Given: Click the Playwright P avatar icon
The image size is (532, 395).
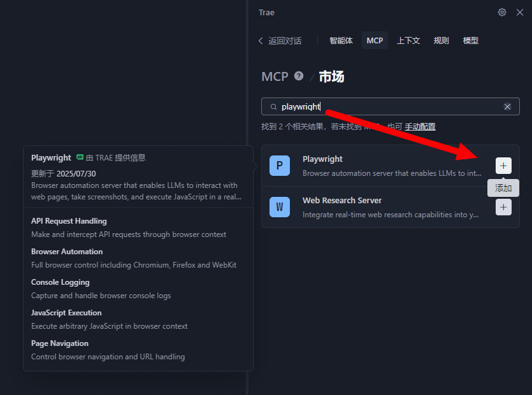Looking at the screenshot, I should pyautogui.click(x=280, y=166).
